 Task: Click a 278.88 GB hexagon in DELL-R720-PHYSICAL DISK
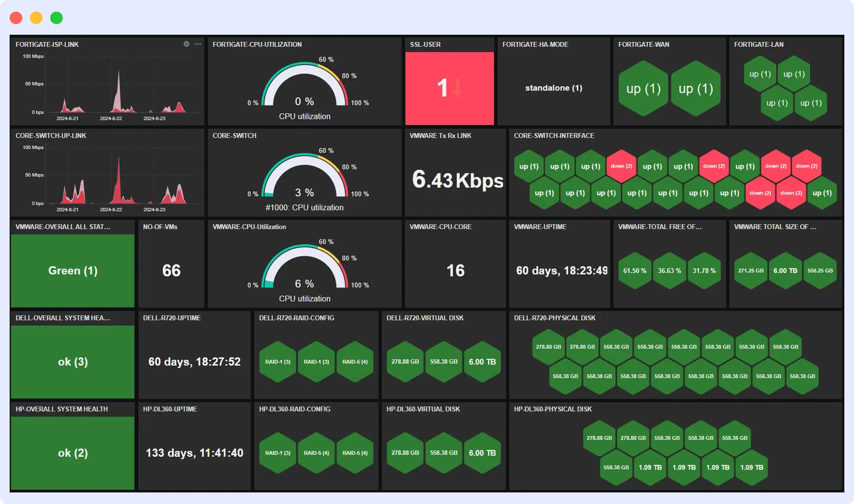tap(548, 346)
